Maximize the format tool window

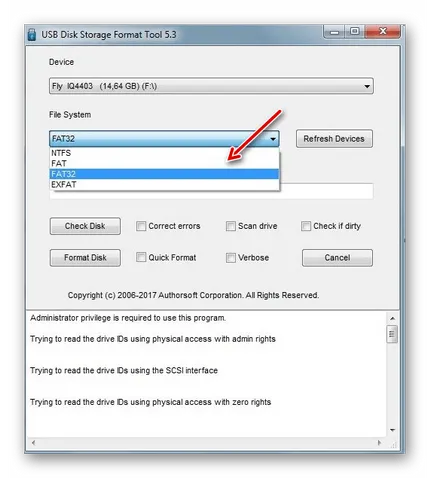(x=355, y=31)
